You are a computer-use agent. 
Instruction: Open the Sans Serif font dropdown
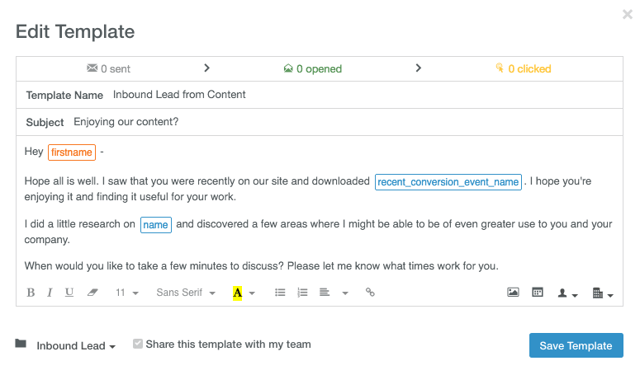186,293
